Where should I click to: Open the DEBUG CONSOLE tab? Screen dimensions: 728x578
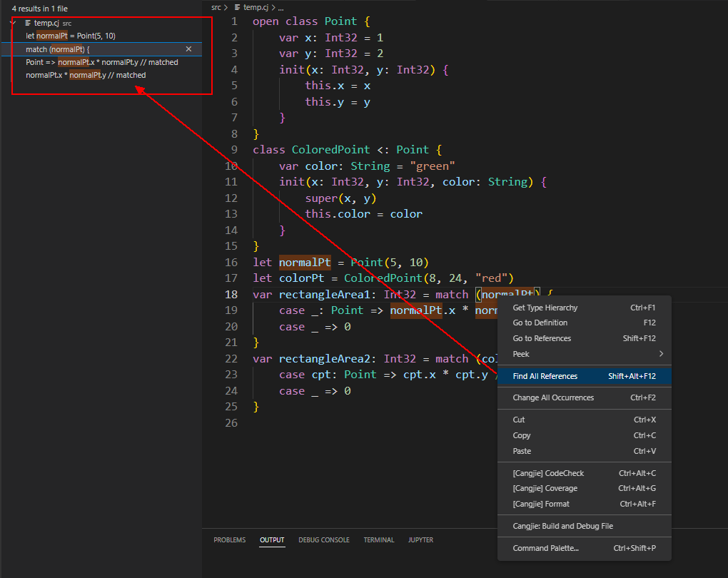click(324, 540)
